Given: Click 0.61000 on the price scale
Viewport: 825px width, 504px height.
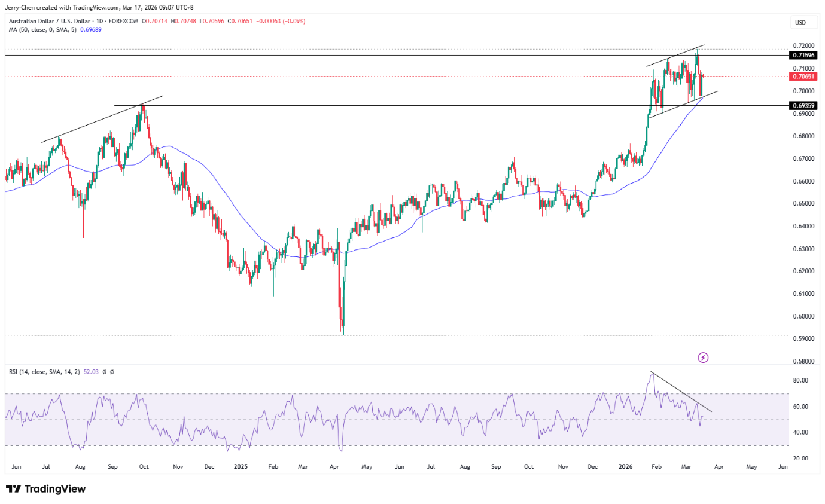Looking at the screenshot, I should tap(803, 294).
